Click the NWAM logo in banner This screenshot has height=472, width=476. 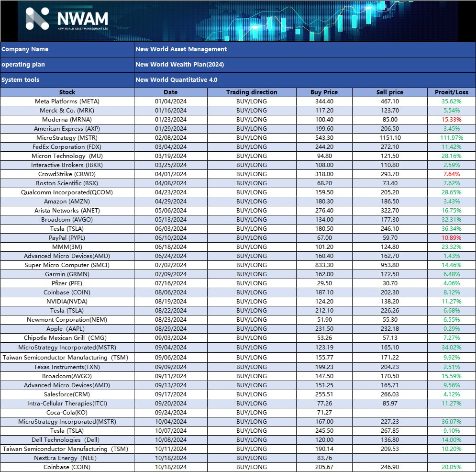(x=67, y=19)
